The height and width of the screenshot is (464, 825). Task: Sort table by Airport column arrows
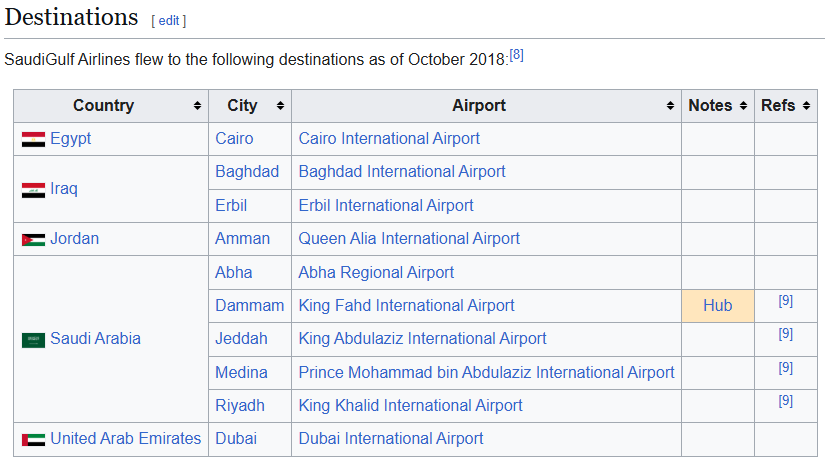pyautogui.click(x=670, y=106)
